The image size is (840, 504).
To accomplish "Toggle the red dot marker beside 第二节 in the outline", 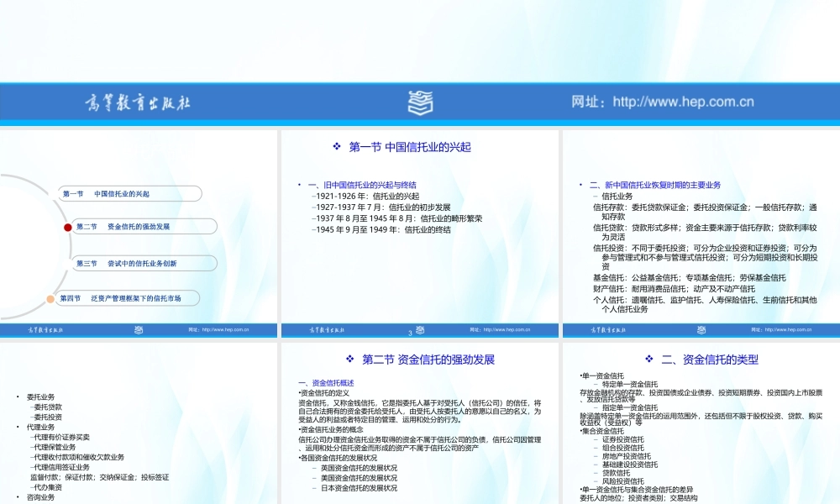I will [68, 227].
